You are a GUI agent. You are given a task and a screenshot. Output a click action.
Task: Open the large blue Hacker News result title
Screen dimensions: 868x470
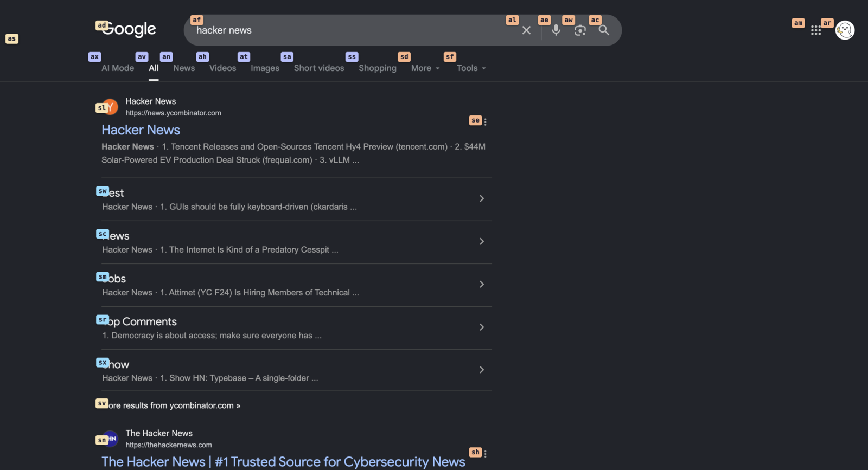click(x=141, y=130)
